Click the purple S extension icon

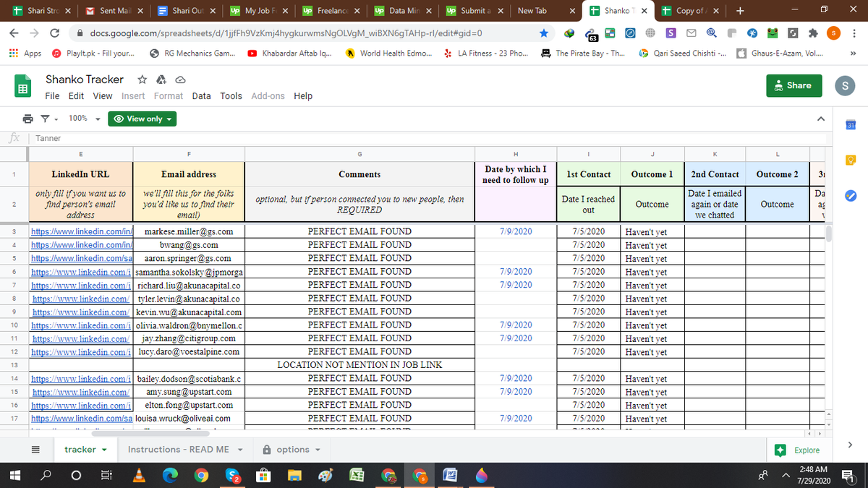click(x=671, y=33)
